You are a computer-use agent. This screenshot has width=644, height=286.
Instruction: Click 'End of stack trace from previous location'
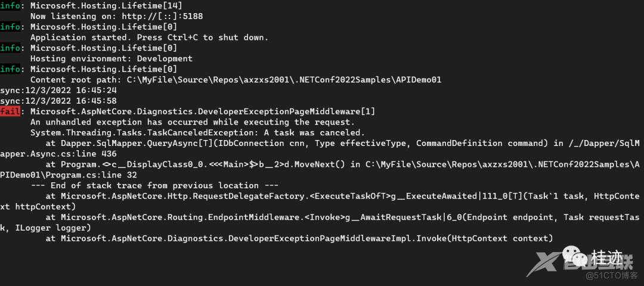tap(154, 185)
